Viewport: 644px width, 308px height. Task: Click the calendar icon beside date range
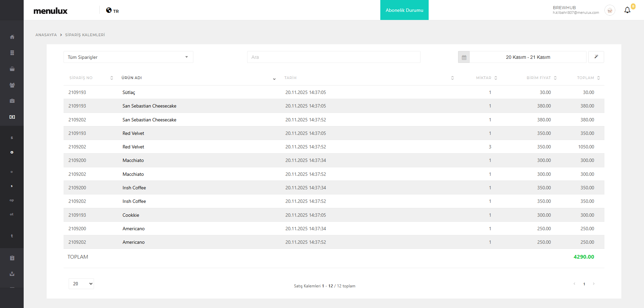464,57
